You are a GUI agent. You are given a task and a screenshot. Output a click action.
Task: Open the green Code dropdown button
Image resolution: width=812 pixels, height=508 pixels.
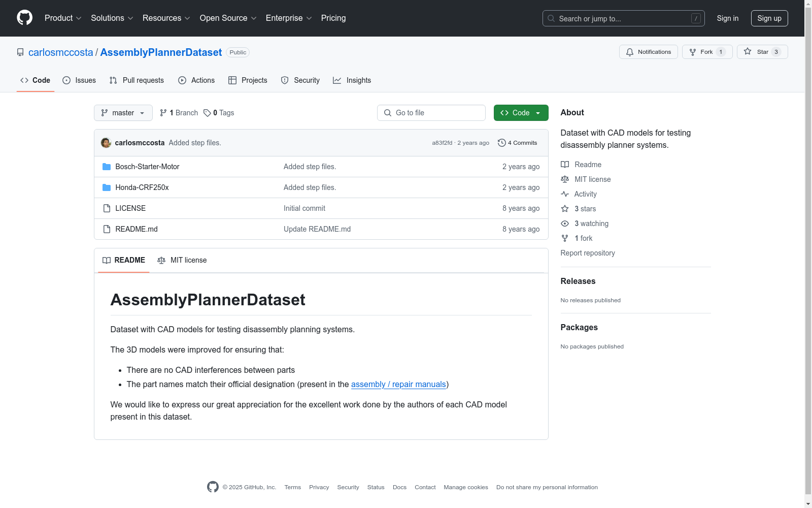click(521, 113)
